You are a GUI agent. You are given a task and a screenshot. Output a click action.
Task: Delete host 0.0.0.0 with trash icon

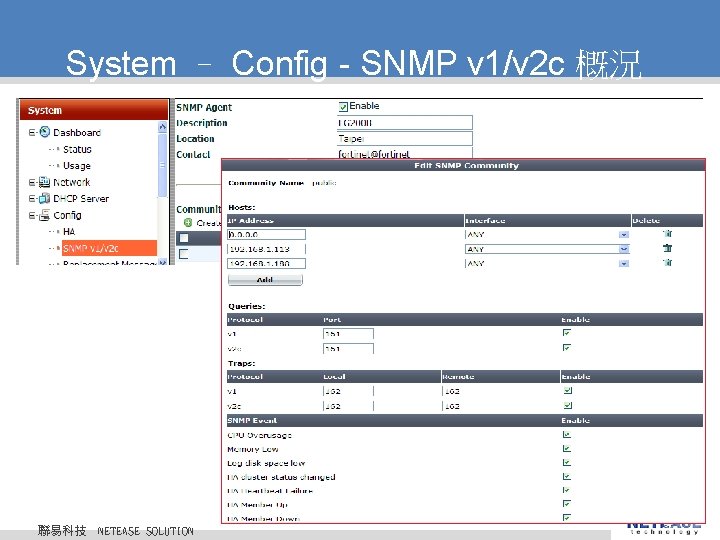click(x=668, y=234)
